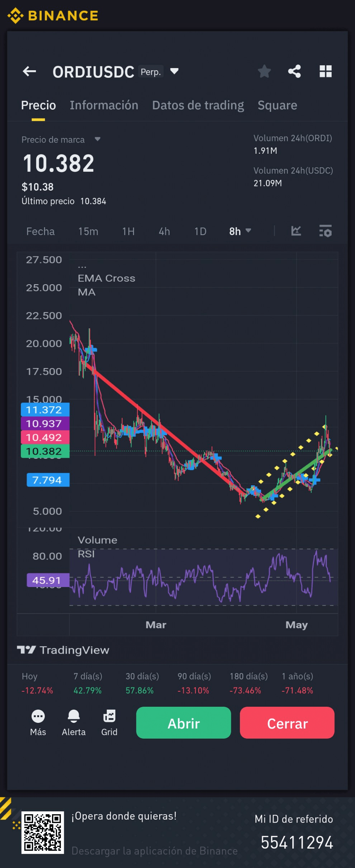Click the May label on time axis
The image size is (355, 868).
[297, 625]
